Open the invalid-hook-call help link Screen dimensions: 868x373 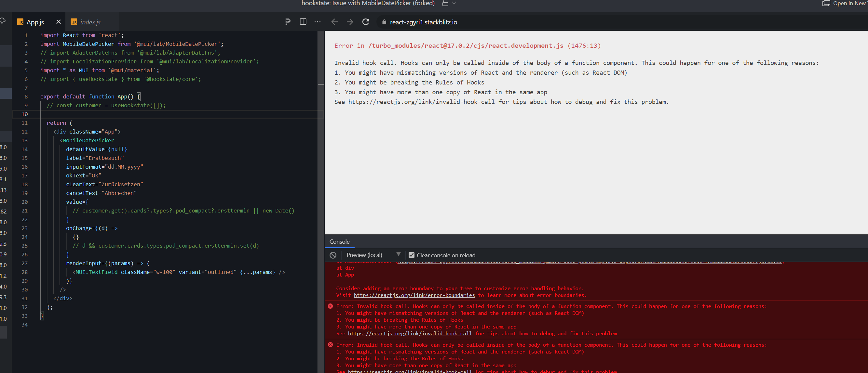tap(410, 334)
